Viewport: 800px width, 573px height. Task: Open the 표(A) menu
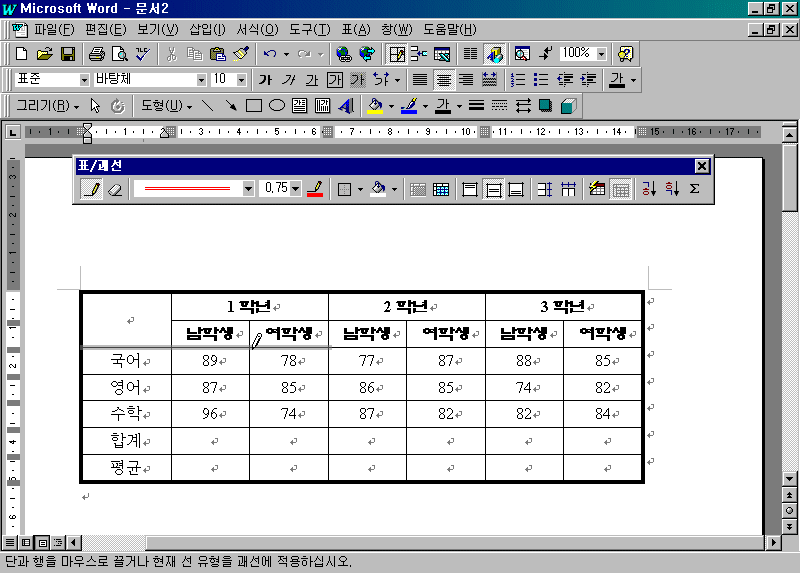click(356, 30)
